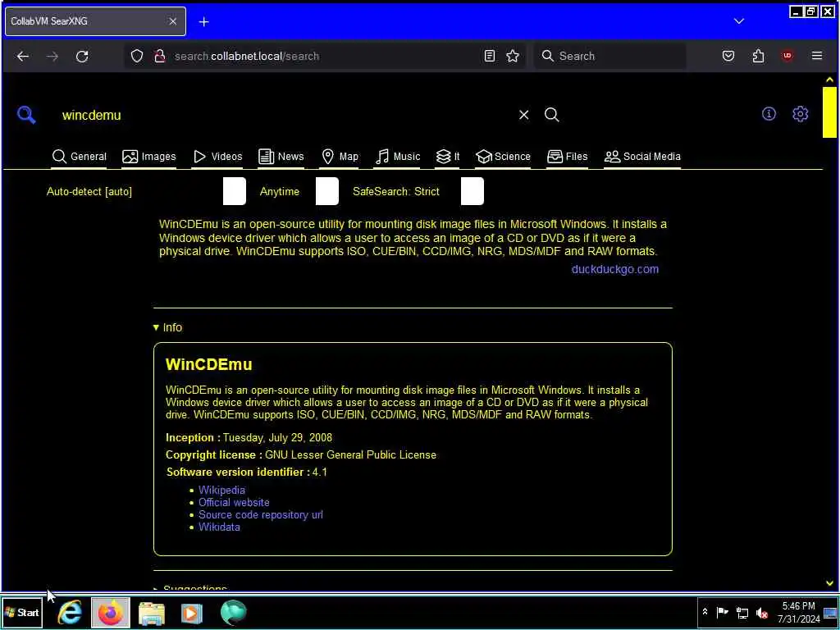
Task: Click the WinCDEmu infobox heading
Action: (x=209, y=364)
